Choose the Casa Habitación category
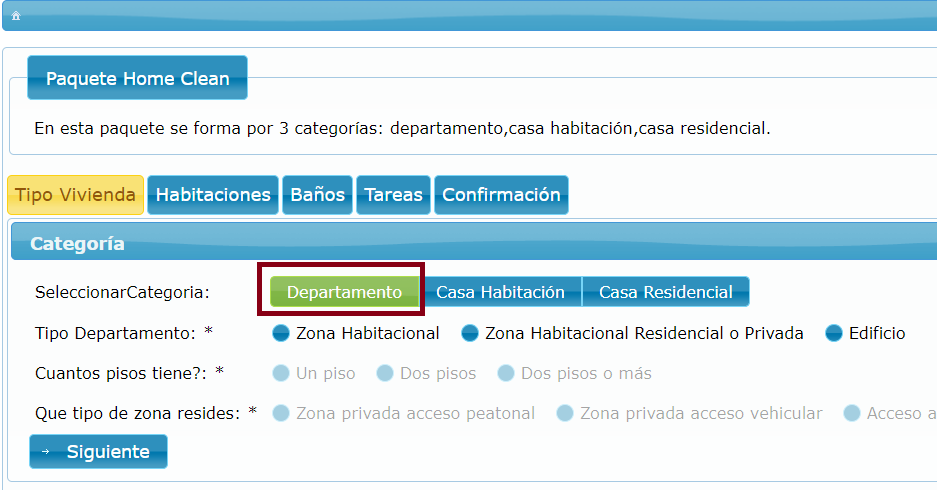This screenshot has width=937, height=490. point(500,292)
